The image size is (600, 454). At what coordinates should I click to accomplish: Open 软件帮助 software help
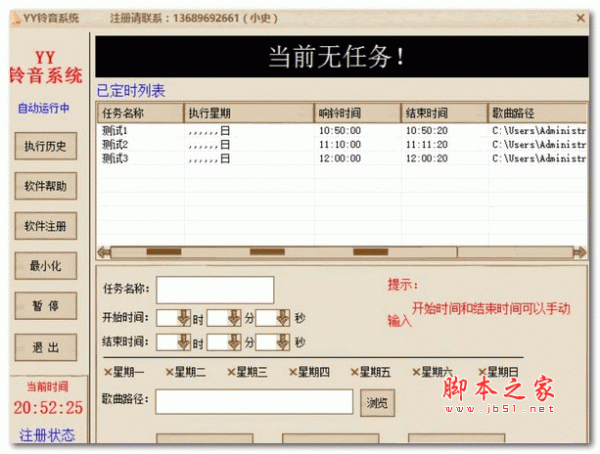coord(46,186)
